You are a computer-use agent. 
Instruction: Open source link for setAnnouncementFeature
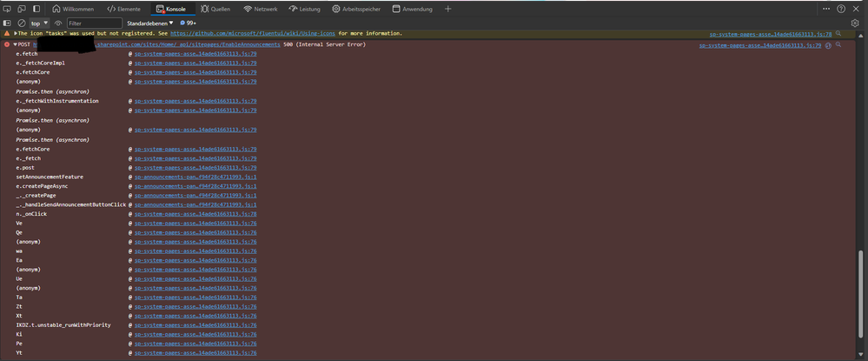(195, 177)
